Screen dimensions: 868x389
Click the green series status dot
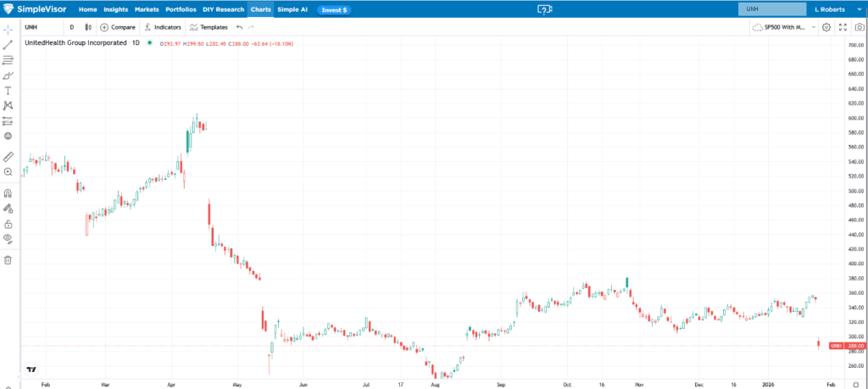[150, 42]
